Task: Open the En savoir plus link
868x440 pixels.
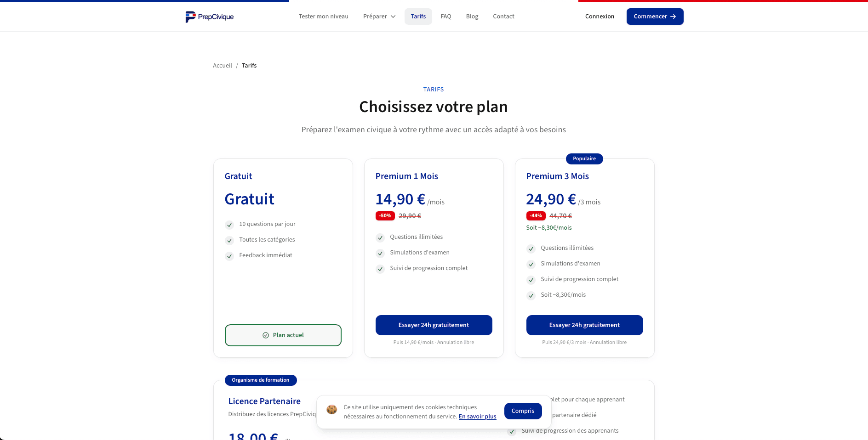Action: 477,416
